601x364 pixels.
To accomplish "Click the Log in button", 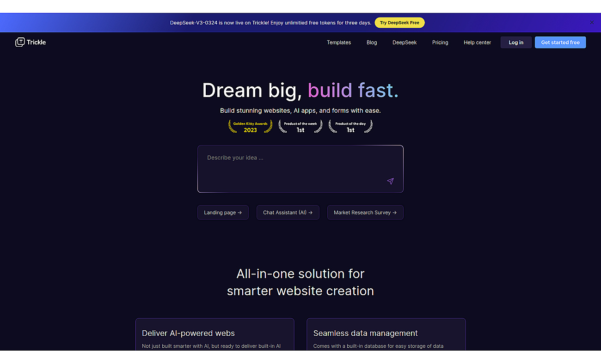I will (x=516, y=42).
